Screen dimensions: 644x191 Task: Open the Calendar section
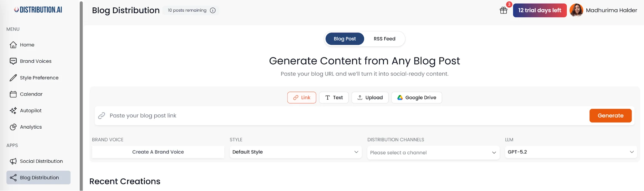[31, 94]
